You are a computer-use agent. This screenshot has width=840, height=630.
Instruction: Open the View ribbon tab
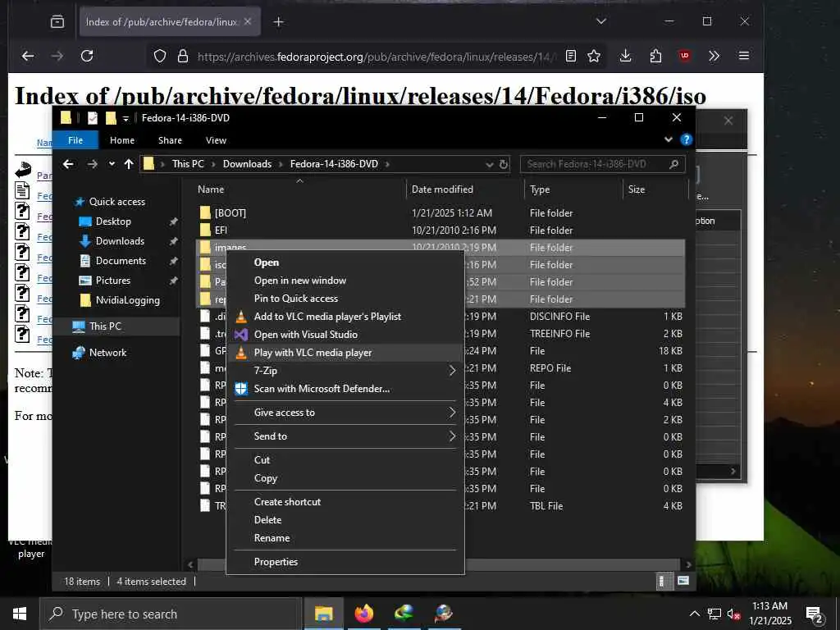tap(216, 140)
